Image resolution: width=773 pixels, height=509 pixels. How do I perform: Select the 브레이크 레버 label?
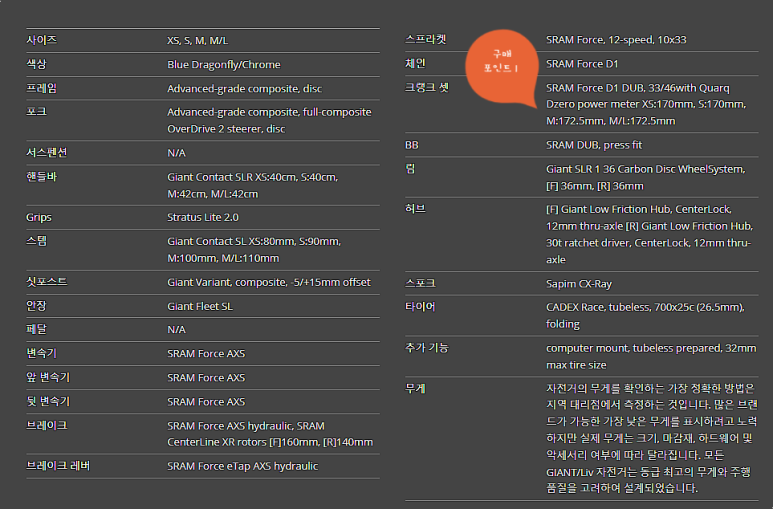pos(58,466)
